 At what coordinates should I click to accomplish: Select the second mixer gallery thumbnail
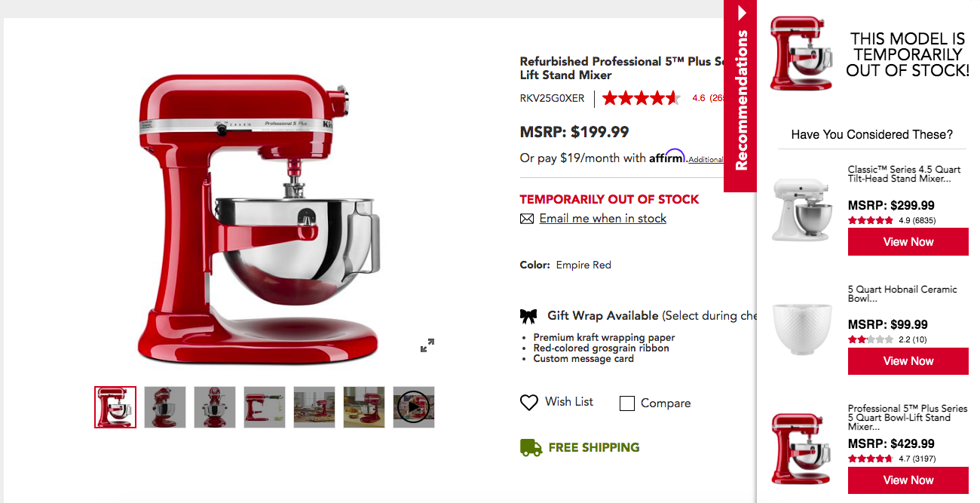[165, 407]
